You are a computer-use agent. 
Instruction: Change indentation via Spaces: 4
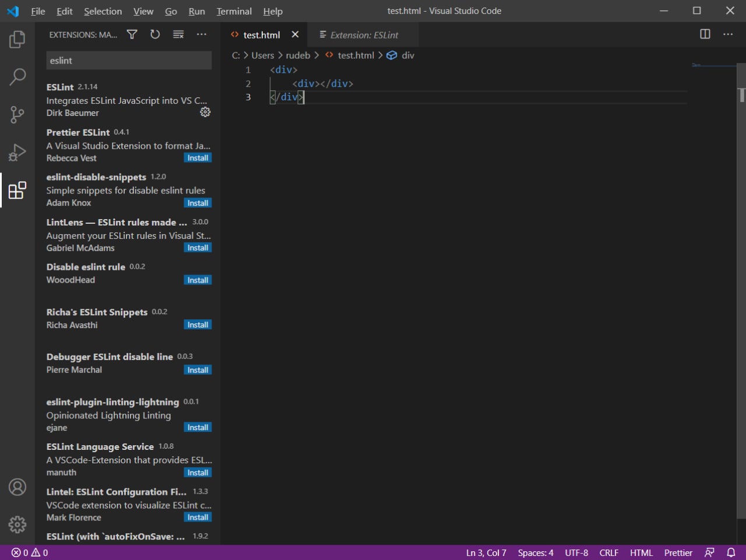point(536,552)
